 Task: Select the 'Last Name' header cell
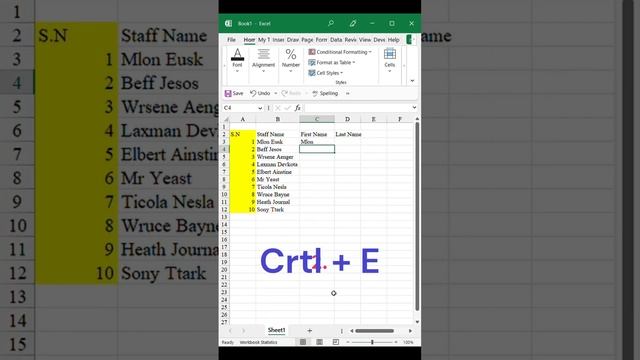348,134
